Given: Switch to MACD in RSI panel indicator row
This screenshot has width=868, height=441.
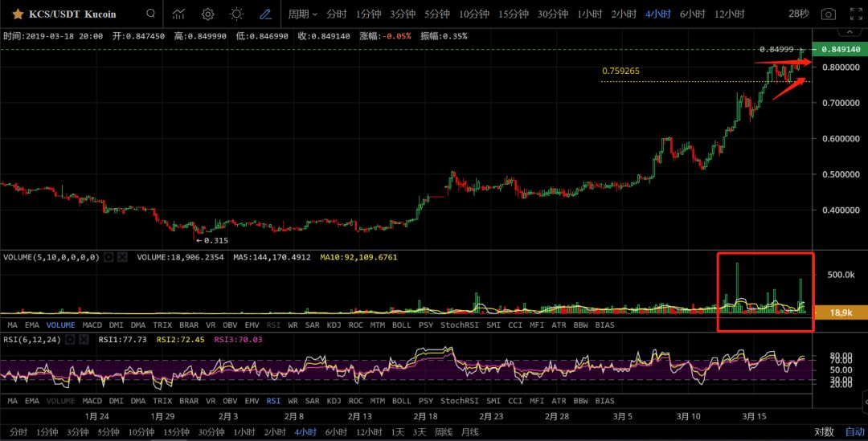Looking at the screenshot, I should coord(92,401).
